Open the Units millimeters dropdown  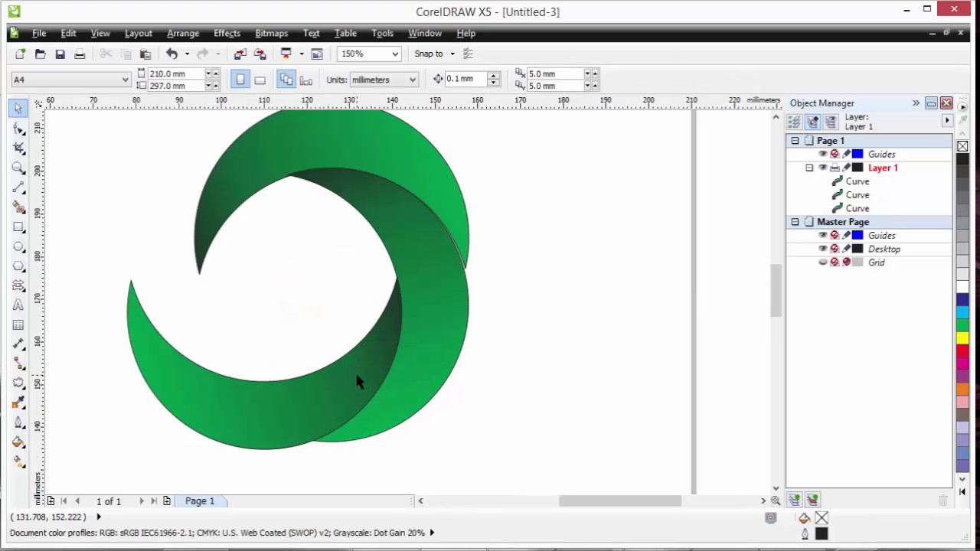pos(412,80)
